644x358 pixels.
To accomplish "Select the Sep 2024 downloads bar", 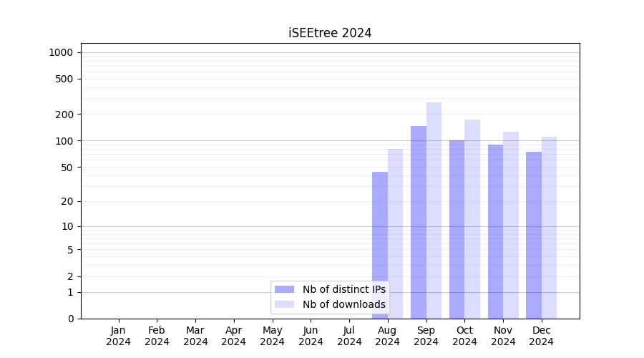I will pyautogui.click(x=434, y=211).
